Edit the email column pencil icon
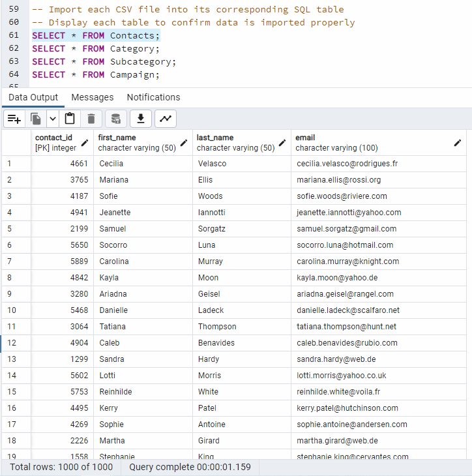This screenshot has width=472, height=476. (x=458, y=143)
